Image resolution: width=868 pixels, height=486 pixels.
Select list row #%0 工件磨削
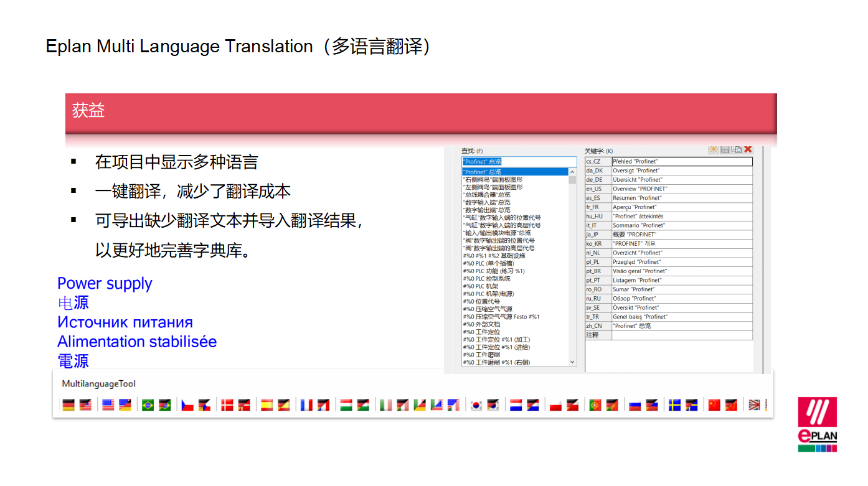click(x=515, y=354)
